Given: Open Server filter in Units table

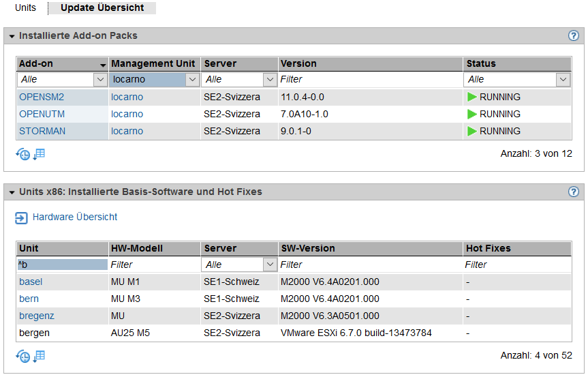Looking at the screenshot, I should click(239, 265).
